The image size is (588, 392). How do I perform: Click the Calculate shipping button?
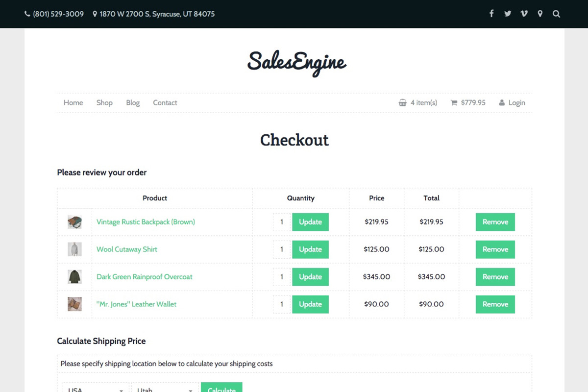[x=221, y=388]
